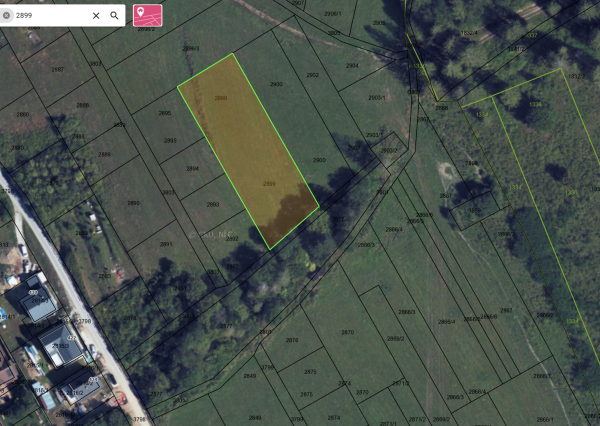This screenshot has height=426, width=600.
Task: Focus the search field containing 2899
Action: [x=52, y=15]
